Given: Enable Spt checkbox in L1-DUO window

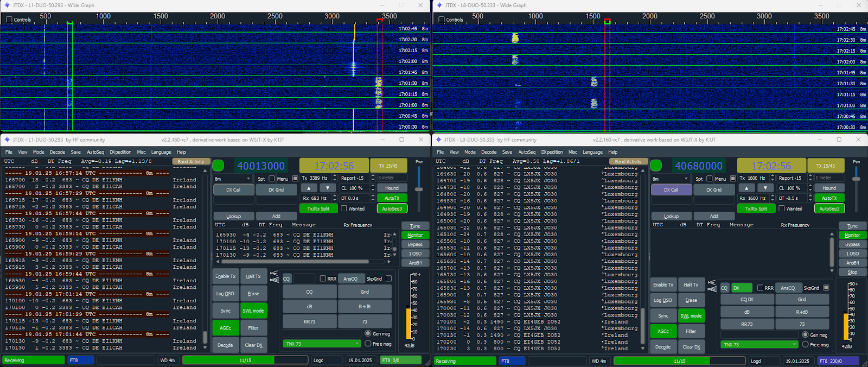Looking at the screenshot, I should 272,179.
